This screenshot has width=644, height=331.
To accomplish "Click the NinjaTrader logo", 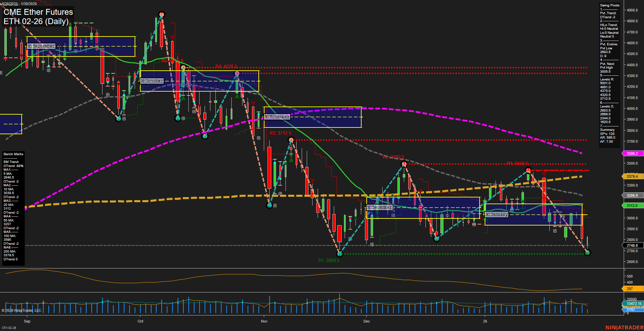I will pos(624,327).
